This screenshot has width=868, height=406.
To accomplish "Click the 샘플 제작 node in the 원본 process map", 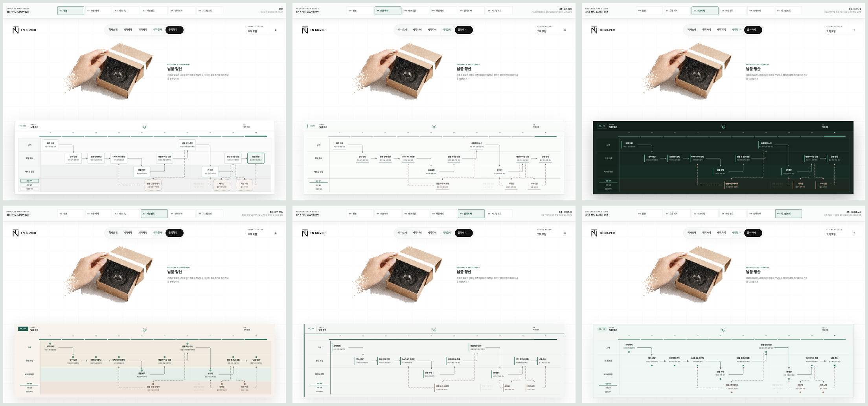I will point(142,172).
